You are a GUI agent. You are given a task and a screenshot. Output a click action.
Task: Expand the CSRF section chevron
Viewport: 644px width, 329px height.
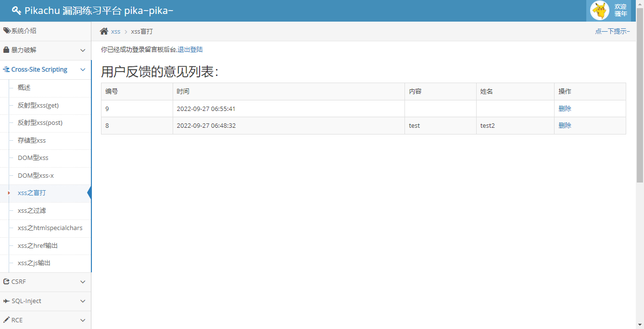pos(83,282)
